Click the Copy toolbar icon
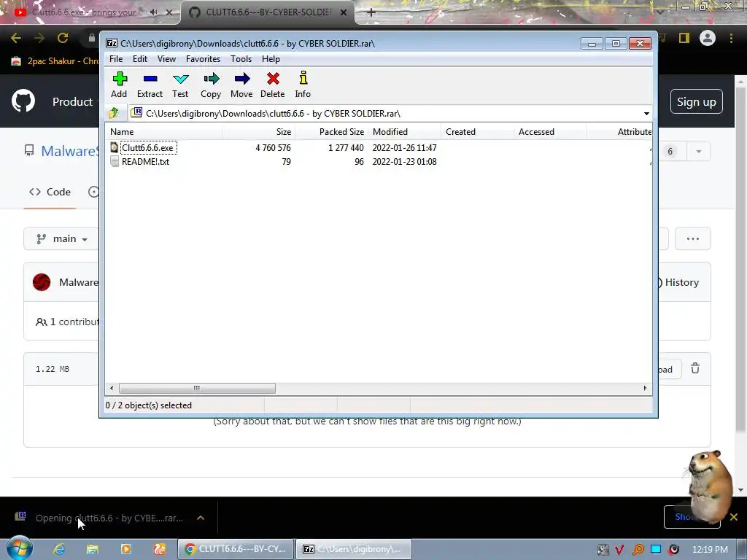Screen dimensions: 747x560 [211, 85]
